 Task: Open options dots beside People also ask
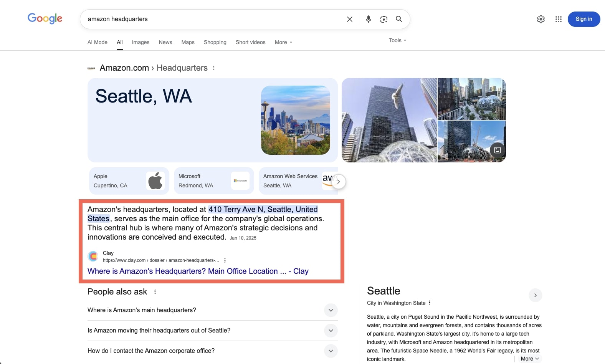tap(155, 292)
